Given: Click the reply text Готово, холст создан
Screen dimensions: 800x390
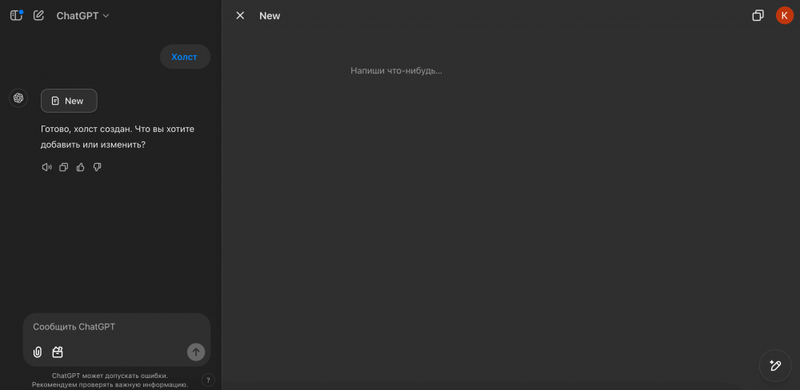Looking at the screenshot, I should (x=85, y=129).
